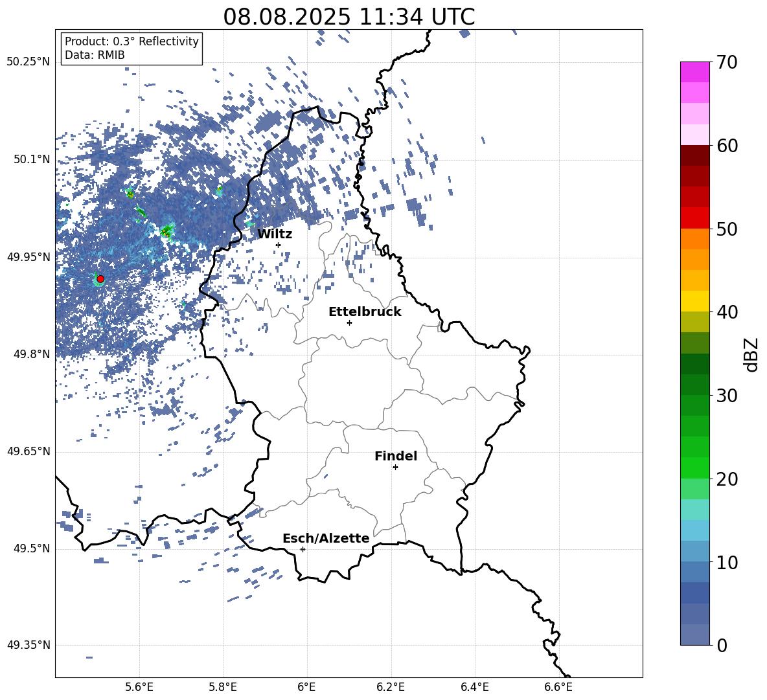
Task: Click the 49.35°N latitude label
Action: pyautogui.click(x=29, y=645)
